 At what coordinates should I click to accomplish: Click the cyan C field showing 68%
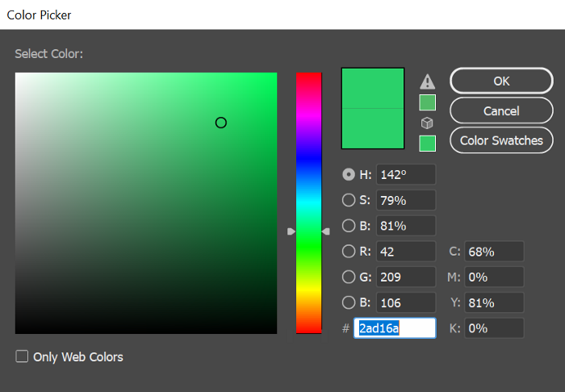click(x=494, y=252)
